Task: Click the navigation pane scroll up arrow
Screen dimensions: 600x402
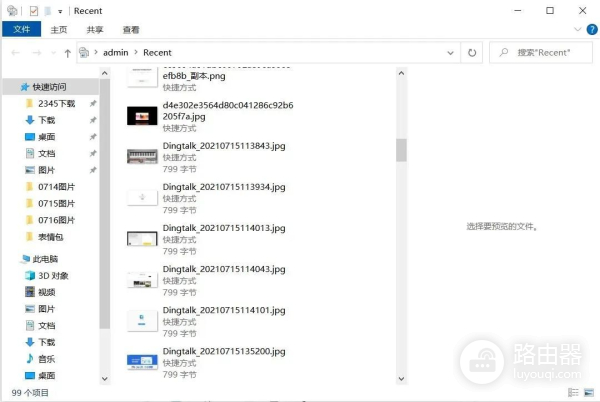Action: pyautogui.click(x=104, y=73)
